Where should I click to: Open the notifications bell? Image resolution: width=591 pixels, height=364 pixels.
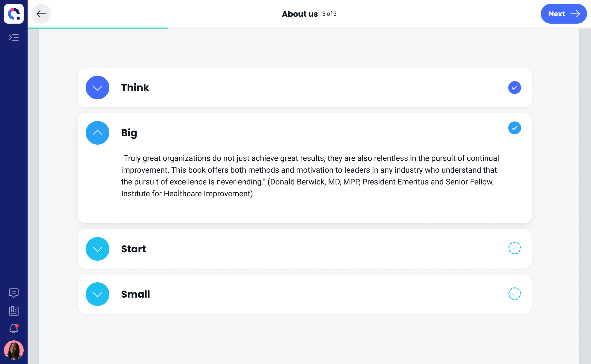click(x=14, y=329)
